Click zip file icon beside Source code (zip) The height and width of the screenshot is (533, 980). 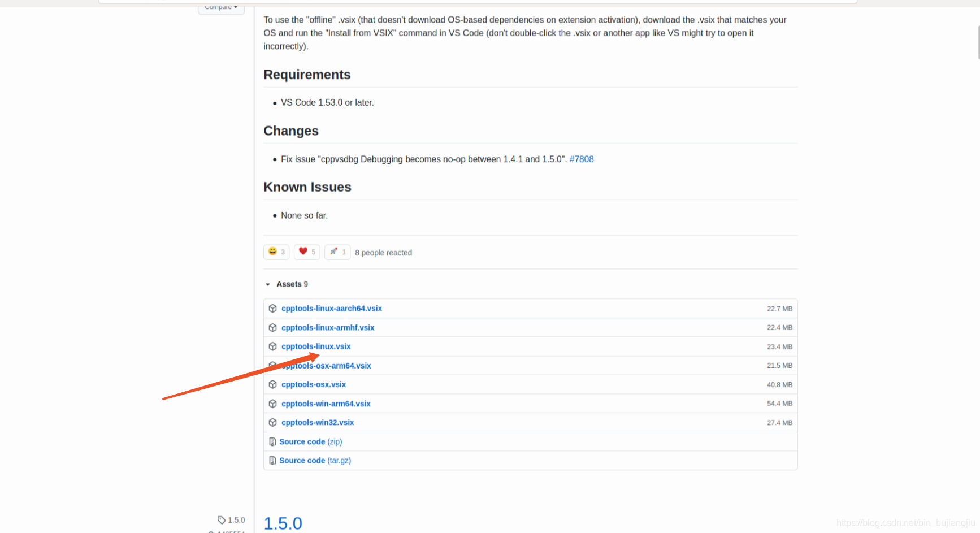pyautogui.click(x=272, y=442)
